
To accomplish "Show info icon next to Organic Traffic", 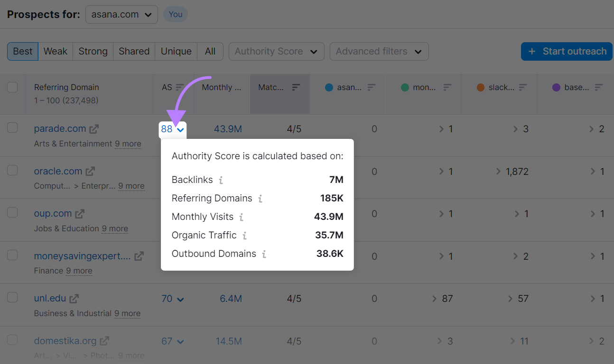I will pyautogui.click(x=244, y=236).
